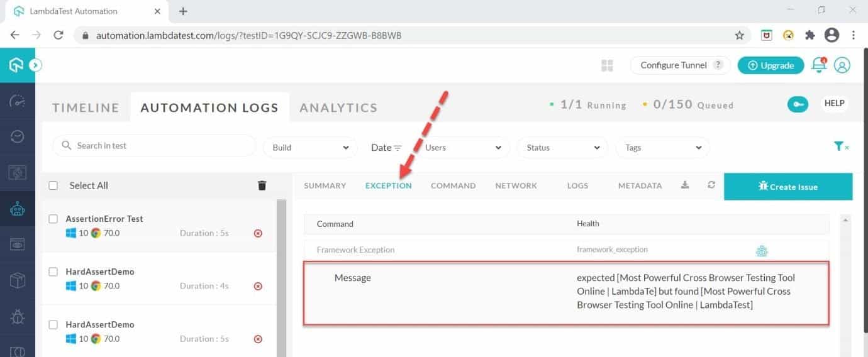Open the browser extensions puzzle icon
The image size is (868, 357).
(x=809, y=35)
